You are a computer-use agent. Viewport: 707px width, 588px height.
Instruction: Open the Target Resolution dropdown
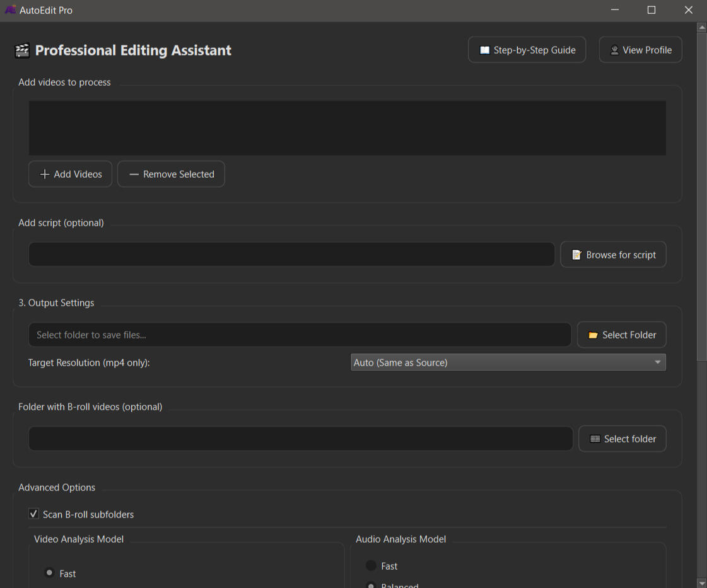click(x=508, y=362)
